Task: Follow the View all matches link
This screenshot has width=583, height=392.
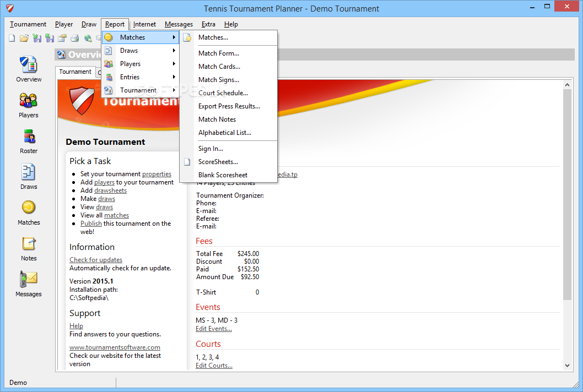Action: tap(116, 215)
